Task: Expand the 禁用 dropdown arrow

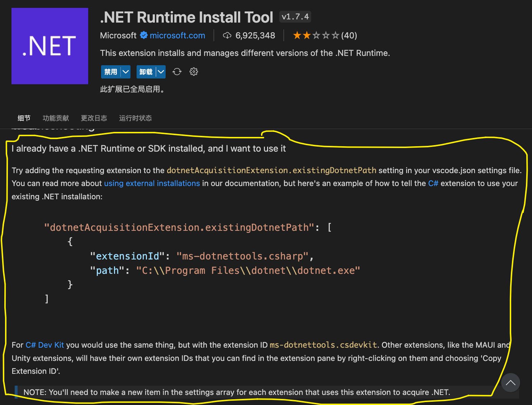Action: pyautogui.click(x=125, y=72)
